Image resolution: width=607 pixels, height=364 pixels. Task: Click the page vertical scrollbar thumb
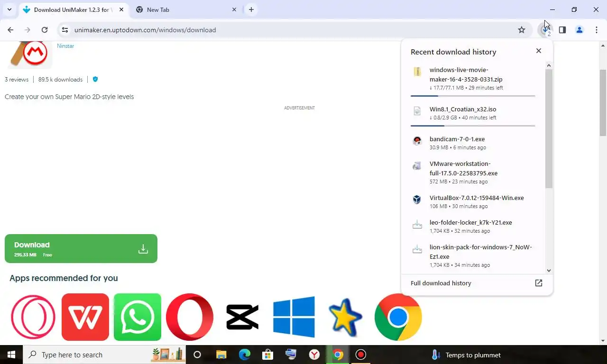pos(603,103)
